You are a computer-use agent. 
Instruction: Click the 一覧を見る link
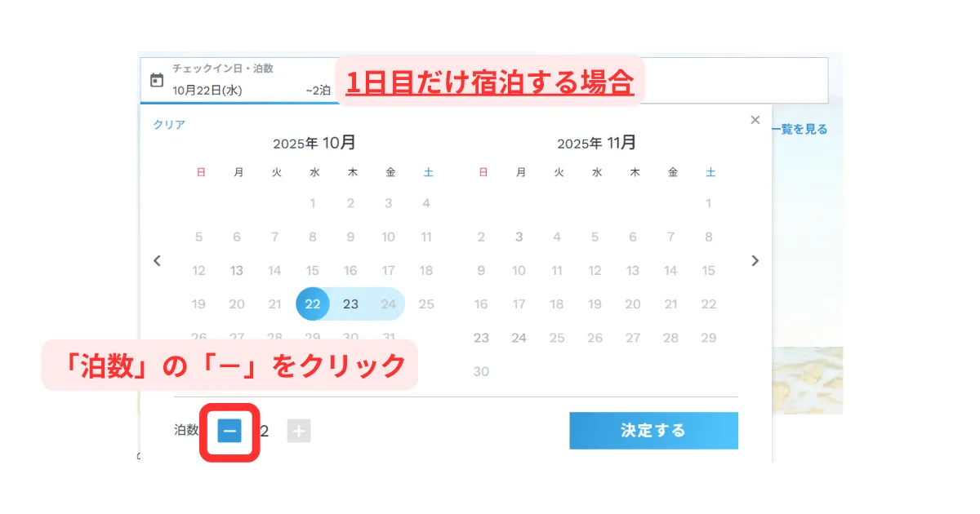click(x=799, y=129)
